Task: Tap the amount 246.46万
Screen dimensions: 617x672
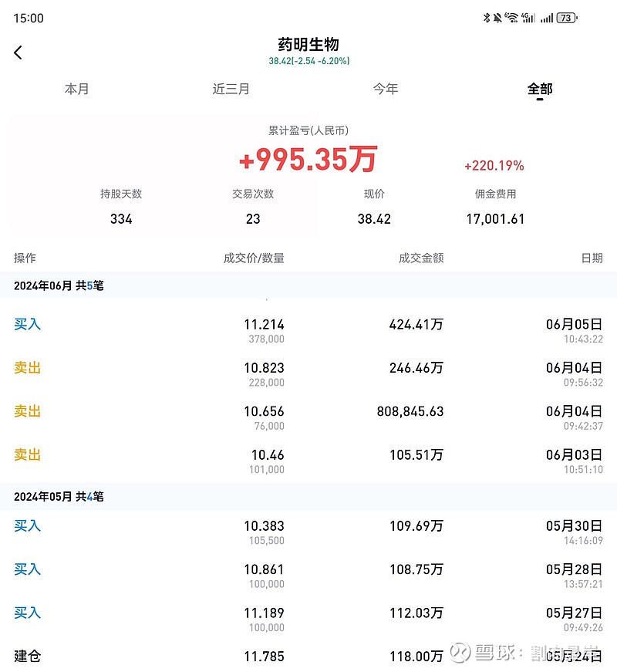Action: (x=416, y=368)
